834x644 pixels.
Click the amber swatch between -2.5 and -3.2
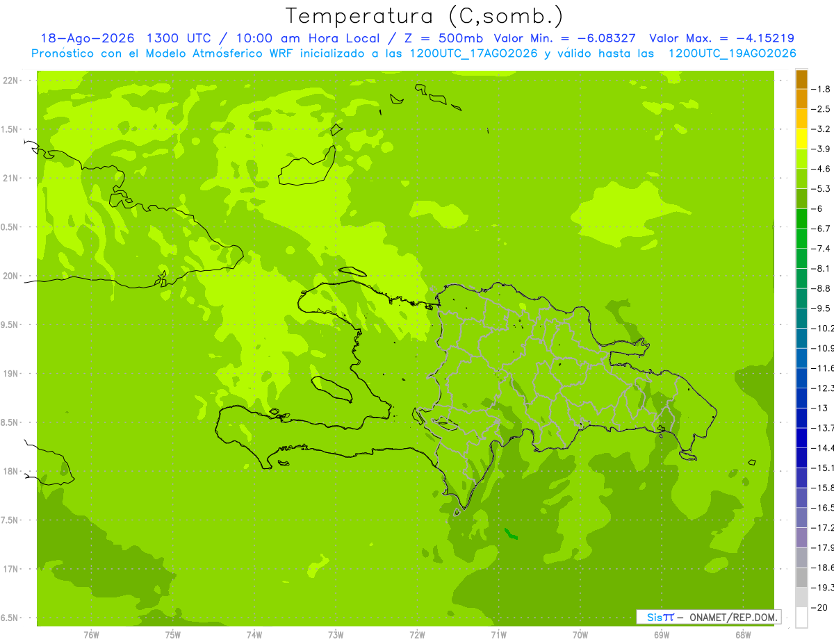click(x=801, y=119)
